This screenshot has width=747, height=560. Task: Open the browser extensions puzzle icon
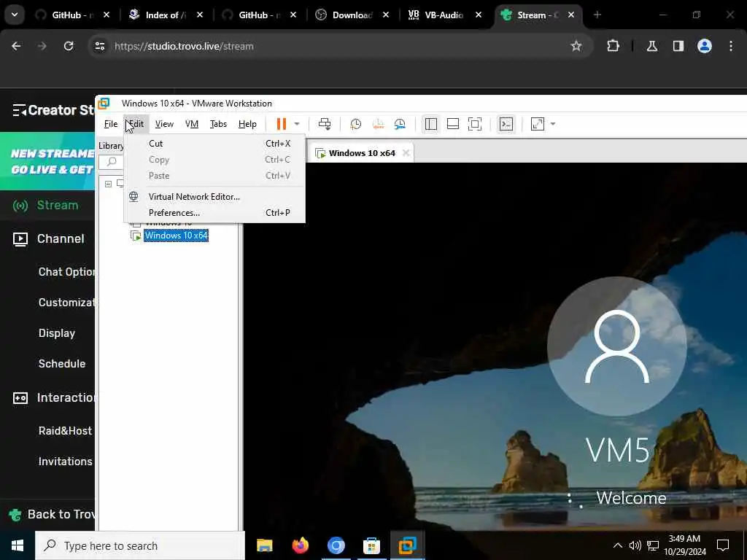[613, 46]
